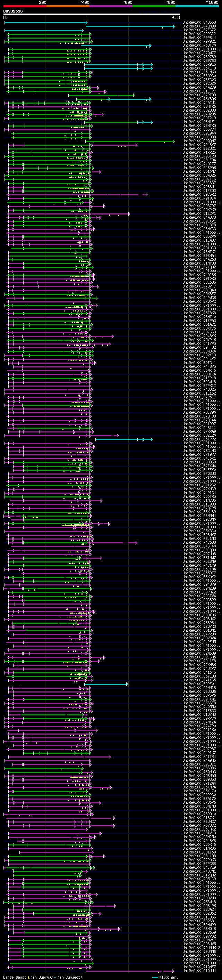Image resolution: width=222 pixels, height=980 pixels.
Task: Open hit UniRef100_B7FGZ2
Action: click(x=199, y=30)
